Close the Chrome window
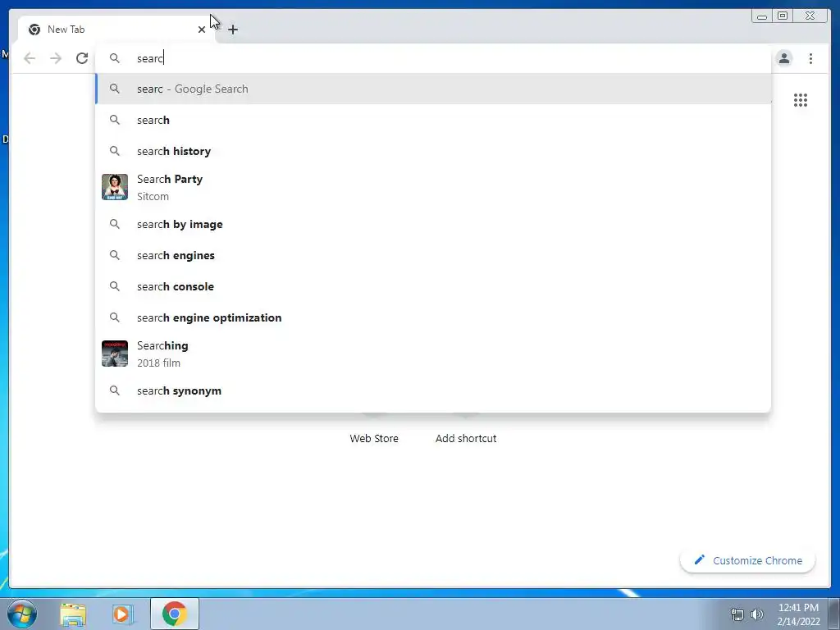Screen dimensions: 840x630 810,16
